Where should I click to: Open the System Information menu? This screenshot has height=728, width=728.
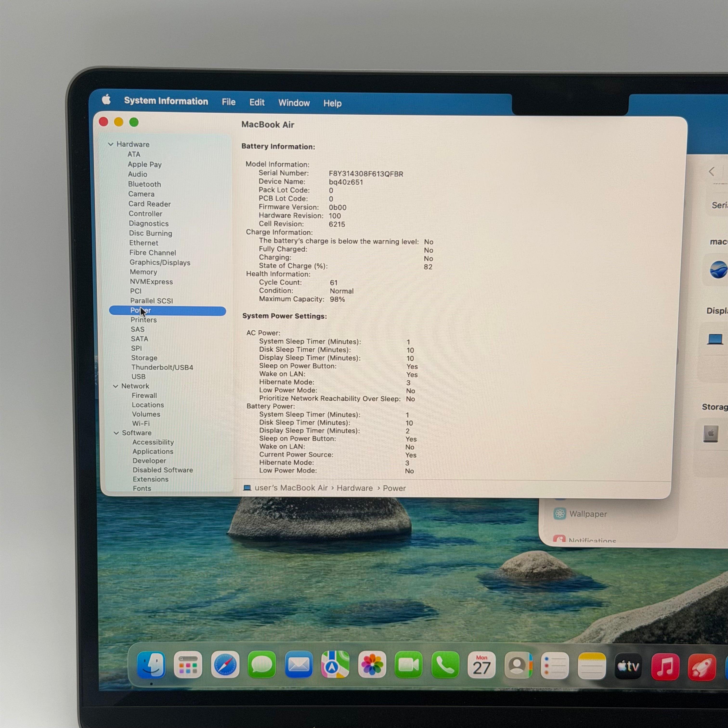(166, 101)
